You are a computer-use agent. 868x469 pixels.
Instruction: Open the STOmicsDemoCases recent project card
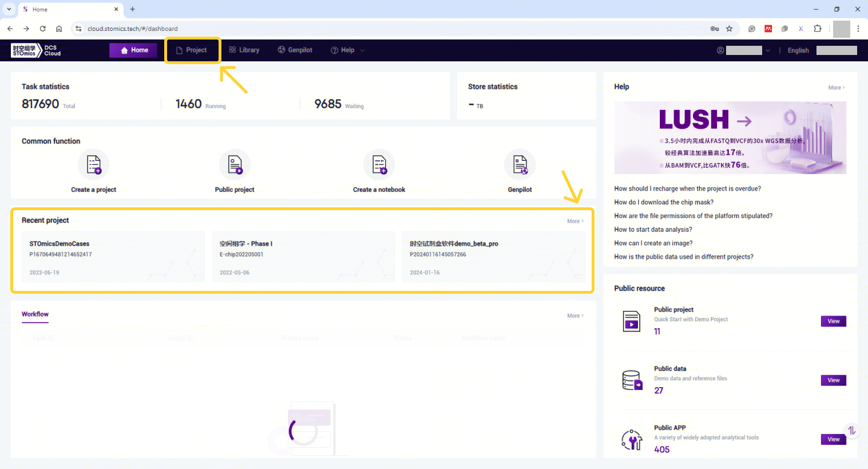[113, 257]
